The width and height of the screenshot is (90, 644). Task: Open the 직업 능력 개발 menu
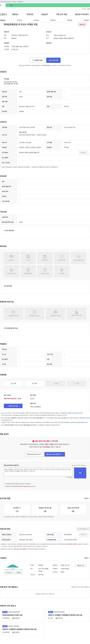point(61,14)
